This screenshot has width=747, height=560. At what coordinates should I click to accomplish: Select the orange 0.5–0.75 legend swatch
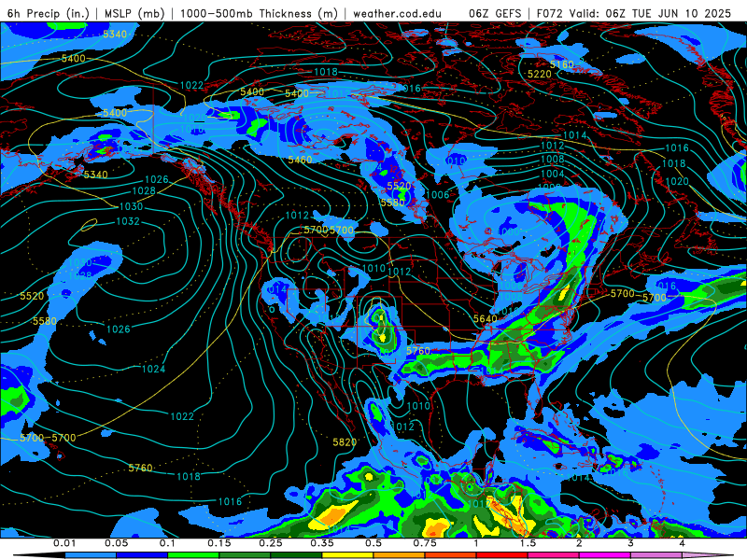(x=400, y=555)
